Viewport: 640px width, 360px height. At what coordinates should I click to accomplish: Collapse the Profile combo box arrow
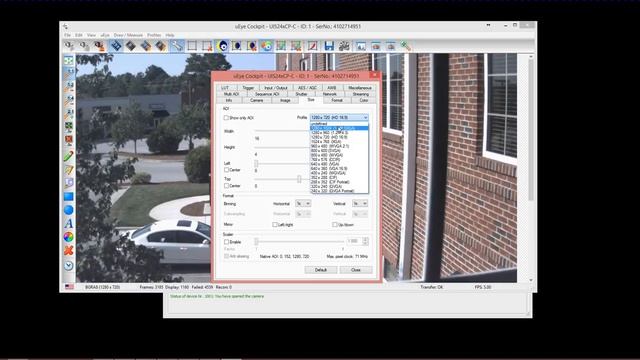coord(365,118)
